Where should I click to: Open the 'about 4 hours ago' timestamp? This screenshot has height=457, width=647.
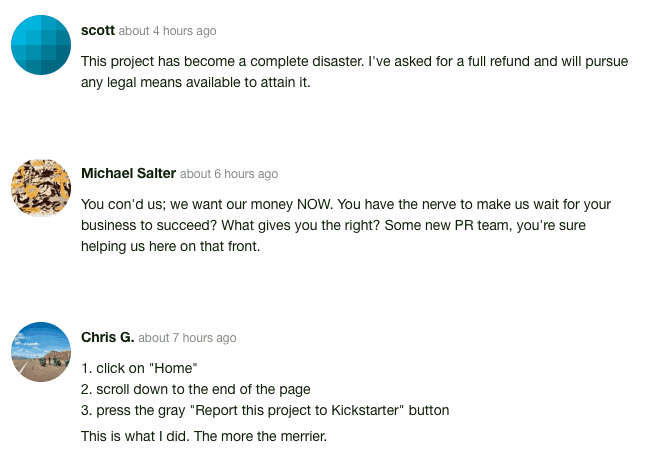point(168,31)
